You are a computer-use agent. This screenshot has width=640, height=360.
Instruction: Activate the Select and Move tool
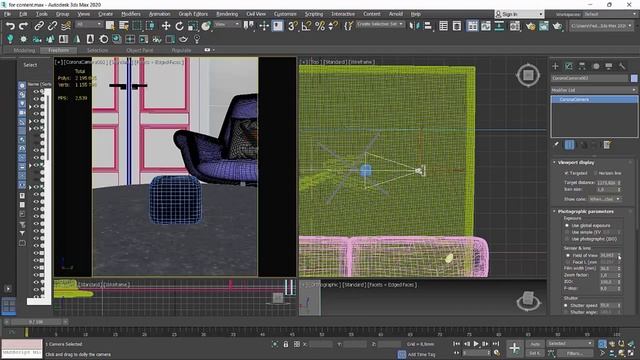166,26
